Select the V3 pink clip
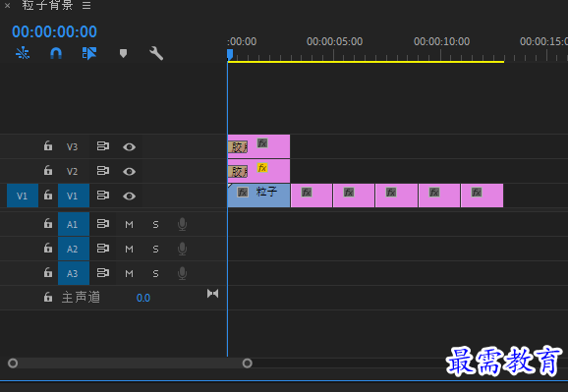The image size is (568, 392). point(258,146)
